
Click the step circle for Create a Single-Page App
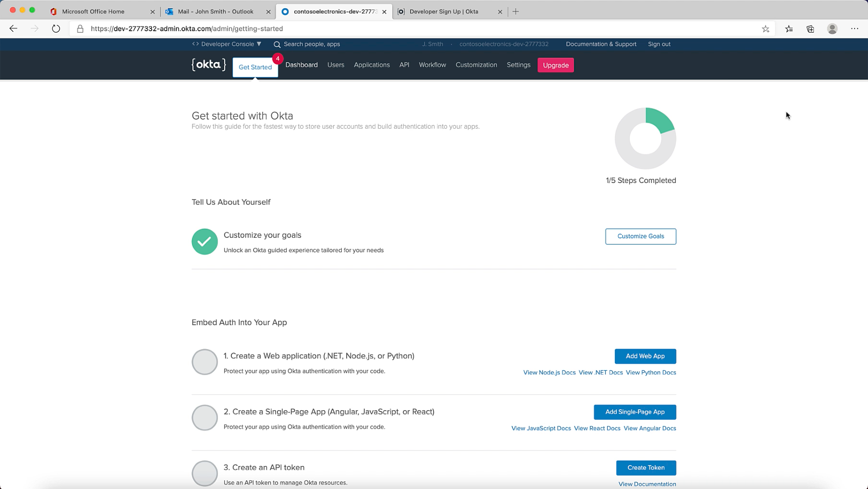pyautogui.click(x=205, y=417)
